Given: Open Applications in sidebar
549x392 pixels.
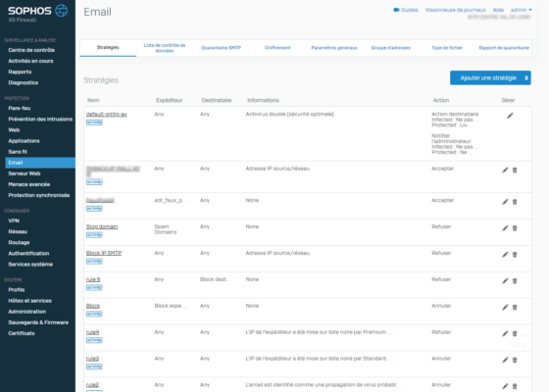Looking at the screenshot, I should 24,141.
